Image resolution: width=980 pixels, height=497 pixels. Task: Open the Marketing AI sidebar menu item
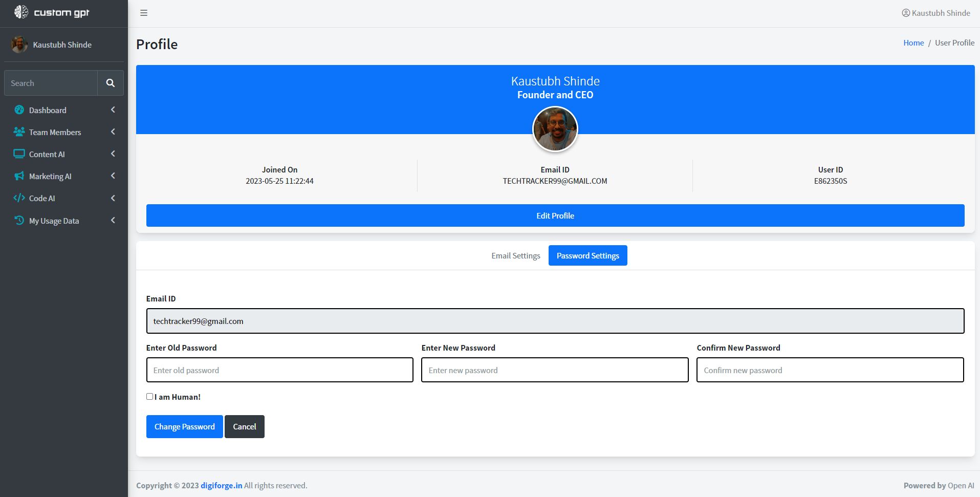64,176
